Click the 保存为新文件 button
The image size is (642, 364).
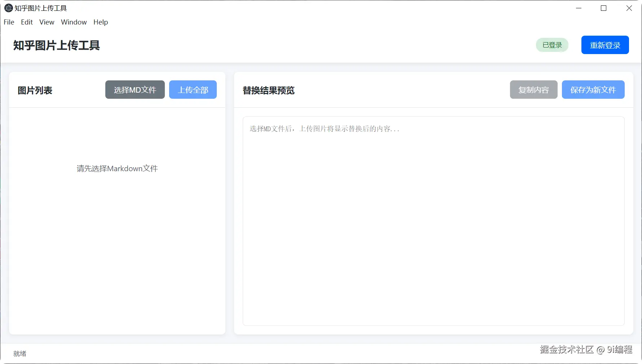pos(593,90)
